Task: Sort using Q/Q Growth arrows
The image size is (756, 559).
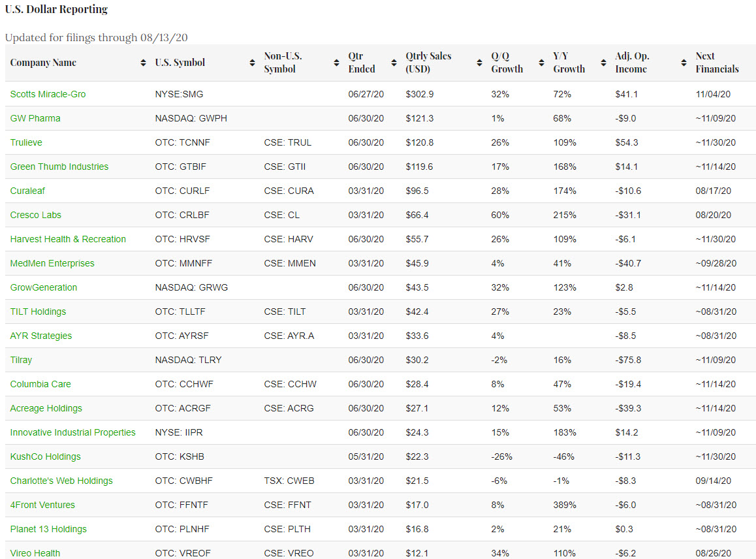Action: 541,63
